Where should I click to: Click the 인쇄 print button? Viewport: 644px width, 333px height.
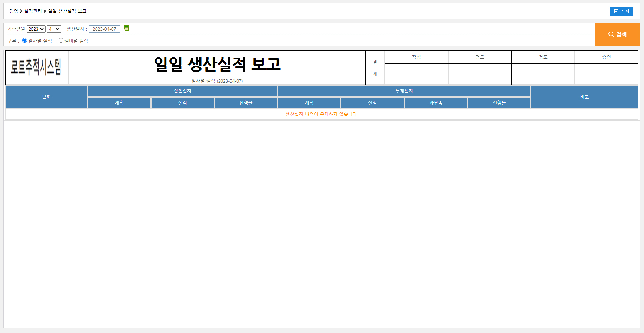click(x=621, y=11)
